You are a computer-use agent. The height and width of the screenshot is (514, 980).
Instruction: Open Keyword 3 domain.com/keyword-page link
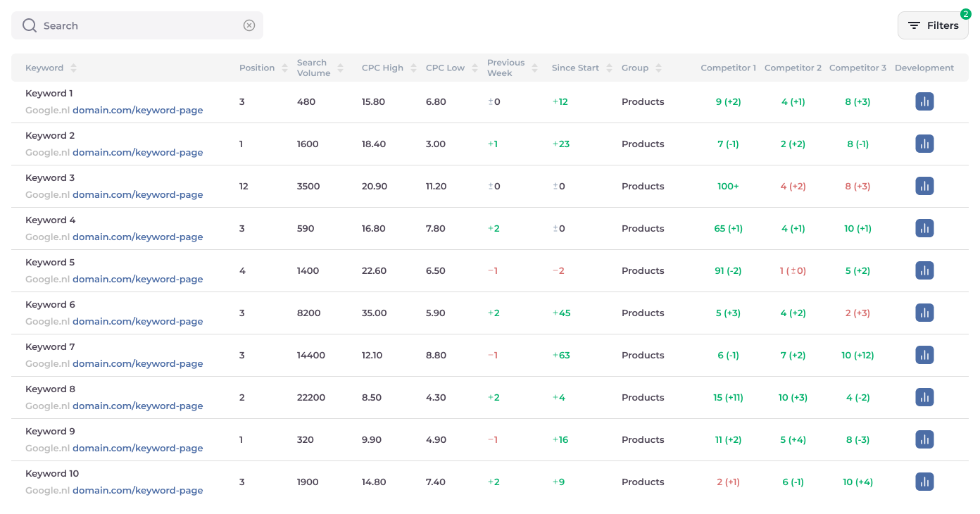(137, 195)
